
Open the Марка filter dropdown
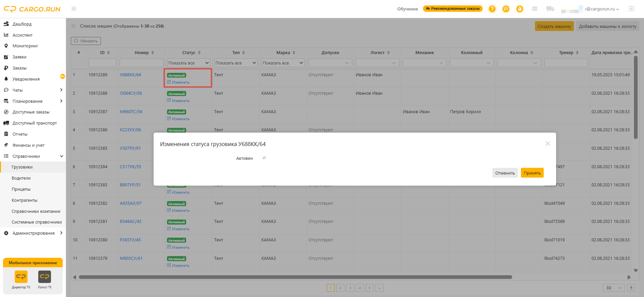coord(283,63)
